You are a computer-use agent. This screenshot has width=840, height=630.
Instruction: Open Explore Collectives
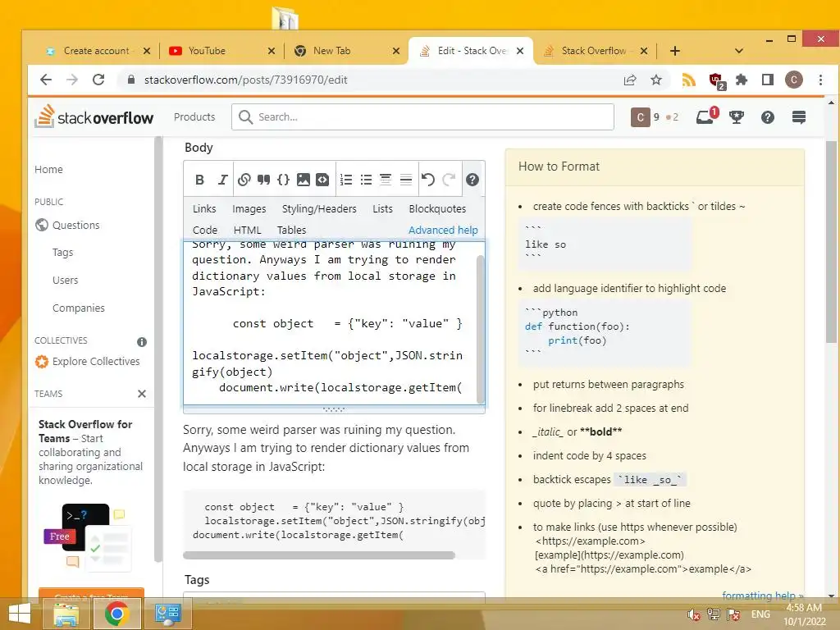[x=87, y=362]
